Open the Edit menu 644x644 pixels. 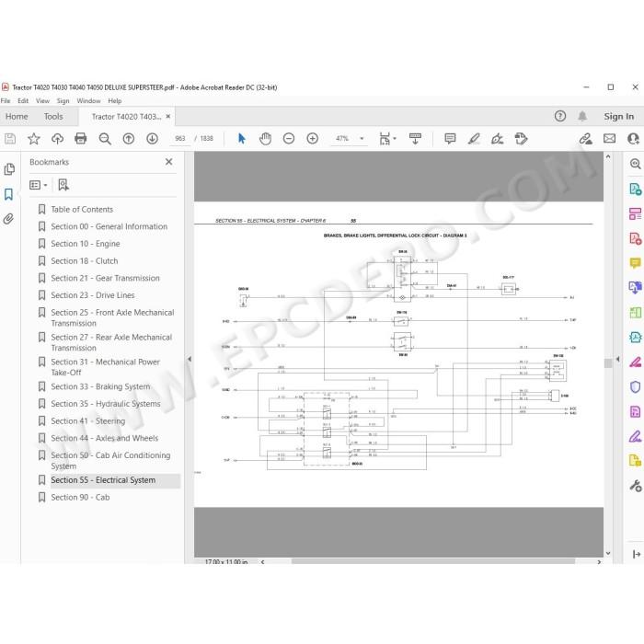(23, 100)
